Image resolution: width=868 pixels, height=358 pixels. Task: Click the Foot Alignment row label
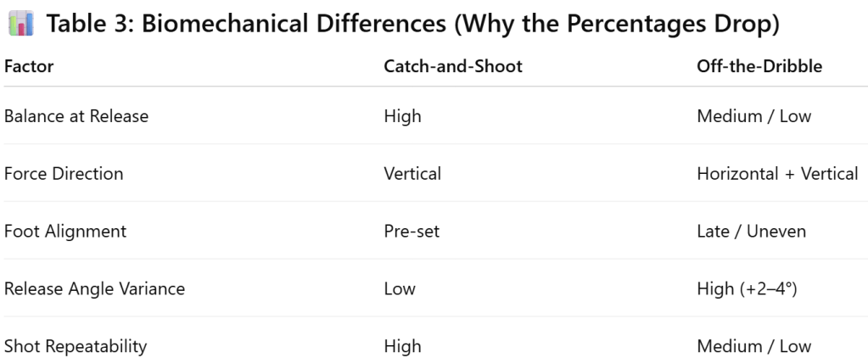click(65, 231)
